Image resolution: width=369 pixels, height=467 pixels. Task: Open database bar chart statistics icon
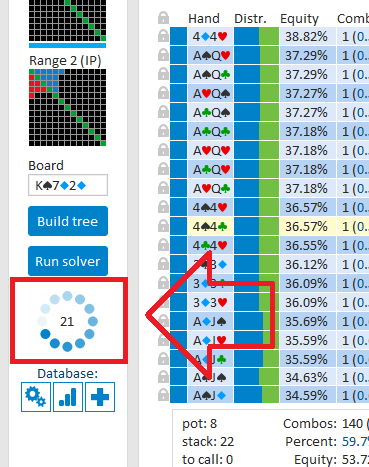pos(68,397)
